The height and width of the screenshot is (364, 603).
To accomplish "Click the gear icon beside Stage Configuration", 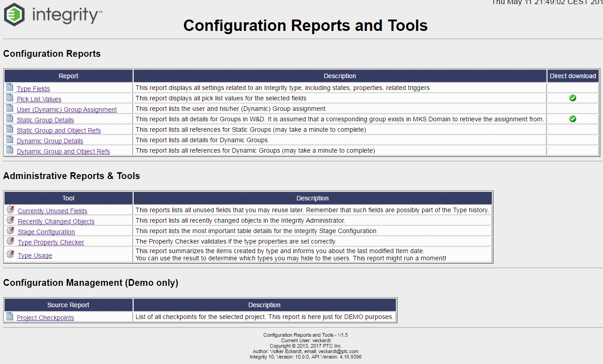I will (10, 230).
